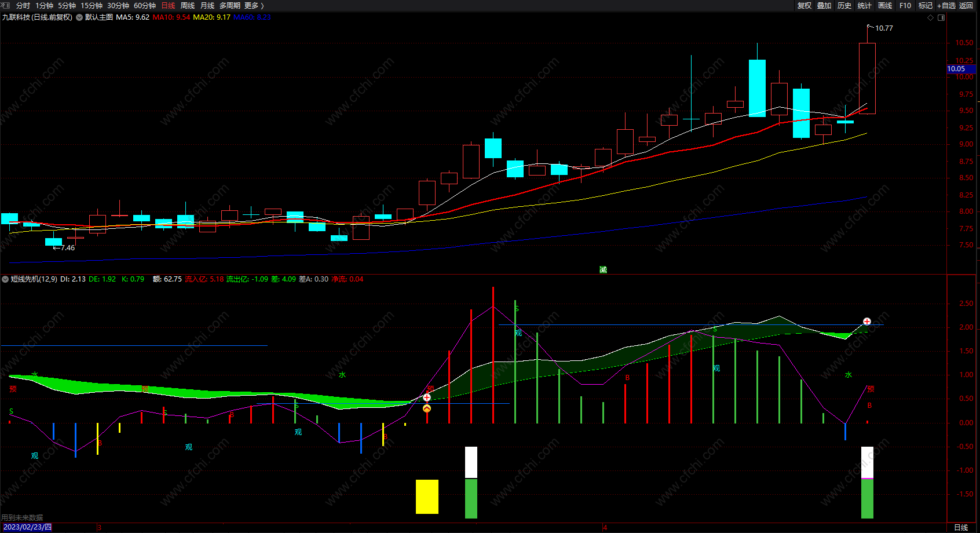The height and width of the screenshot is (533, 980).
Task: Click the 2023/02/23/四 date label
Action: (x=27, y=527)
